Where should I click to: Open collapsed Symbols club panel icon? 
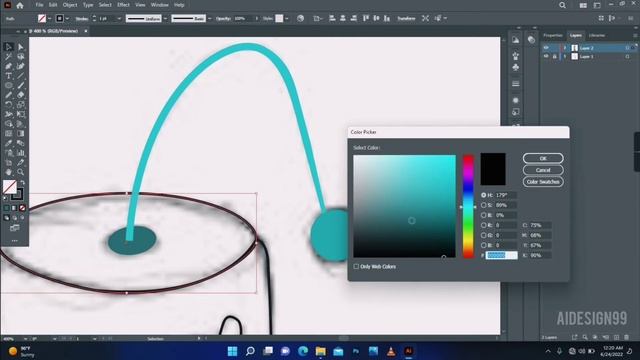tap(516, 67)
